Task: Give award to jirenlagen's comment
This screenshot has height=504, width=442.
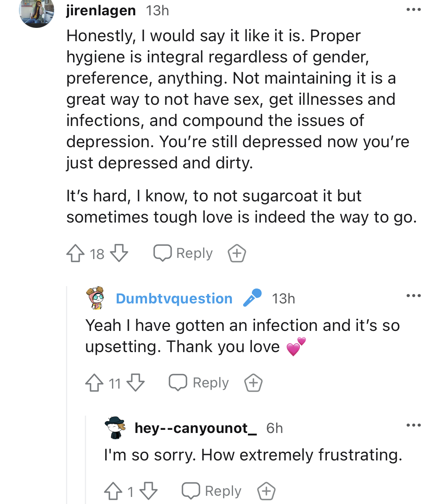Action: 237,253
